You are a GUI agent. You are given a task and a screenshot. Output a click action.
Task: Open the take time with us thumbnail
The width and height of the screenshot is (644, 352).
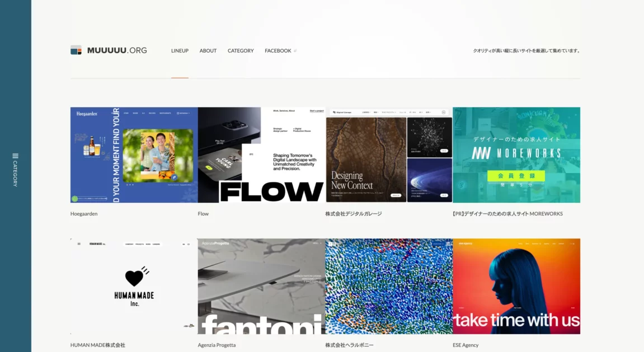pyautogui.click(x=516, y=287)
